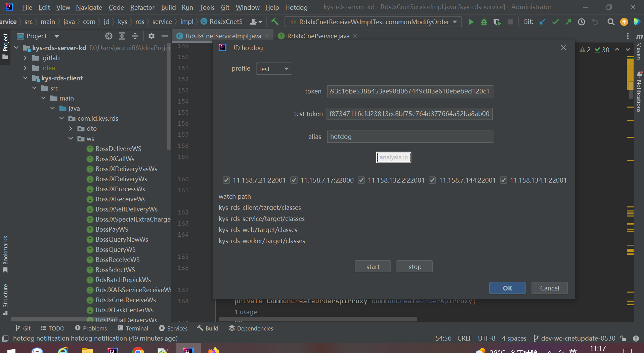This screenshot has height=353, width=644.
Task: Run with coverage shield icon
Action: pyautogui.click(x=497, y=22)
